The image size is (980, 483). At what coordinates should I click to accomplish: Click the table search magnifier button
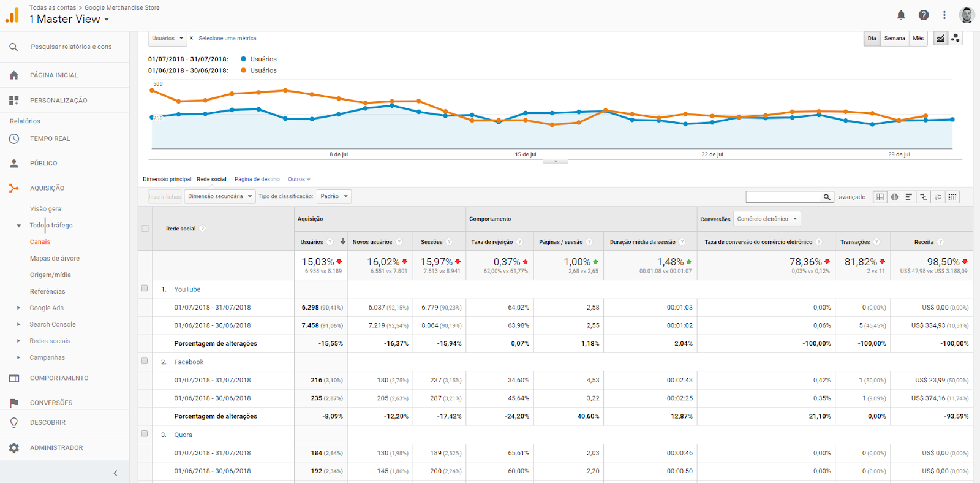(827, 197)
